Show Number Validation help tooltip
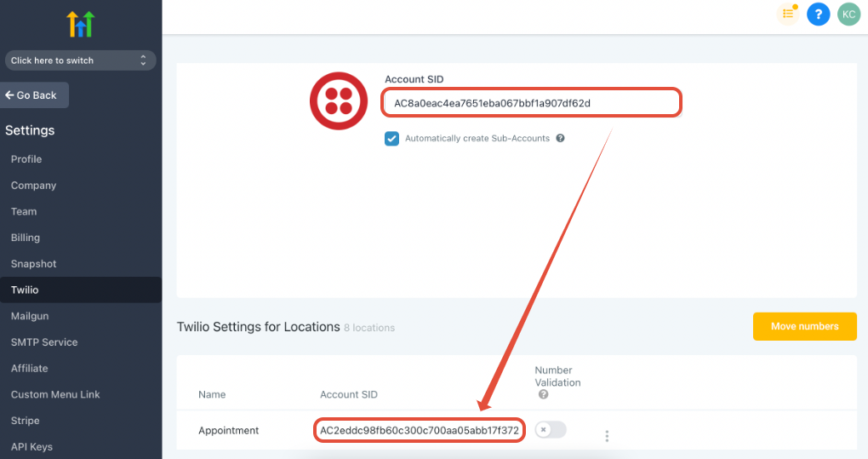The width and height of the screenshot is (868, 459). coord(543,394)
